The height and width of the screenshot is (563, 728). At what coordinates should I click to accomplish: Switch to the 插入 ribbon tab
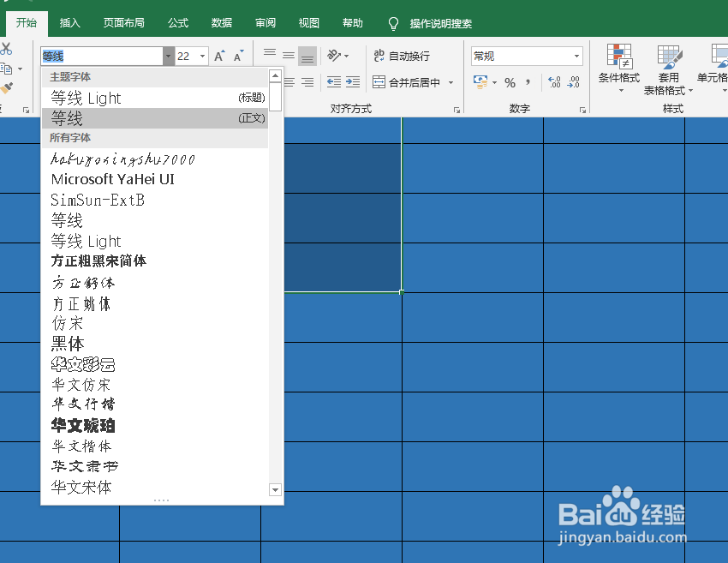pos(69,23)
